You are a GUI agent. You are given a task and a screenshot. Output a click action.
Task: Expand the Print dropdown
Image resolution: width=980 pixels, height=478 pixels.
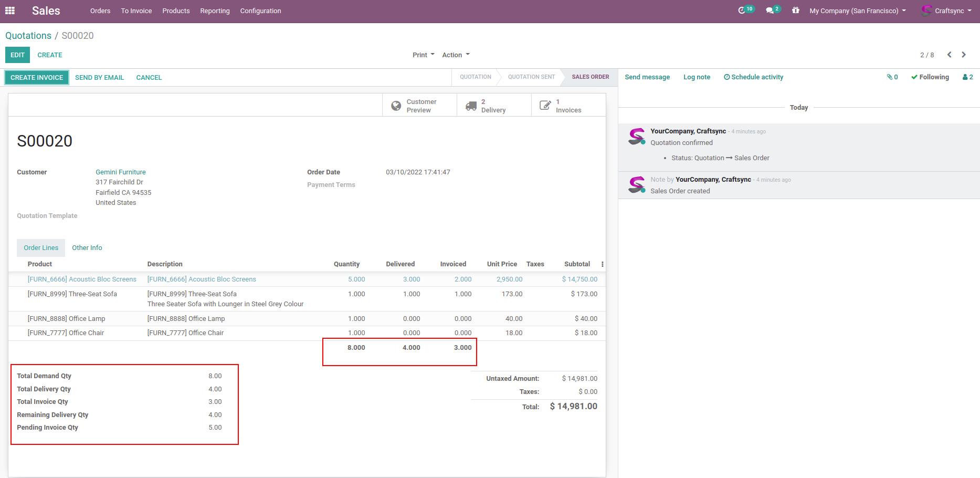[423, 55]
